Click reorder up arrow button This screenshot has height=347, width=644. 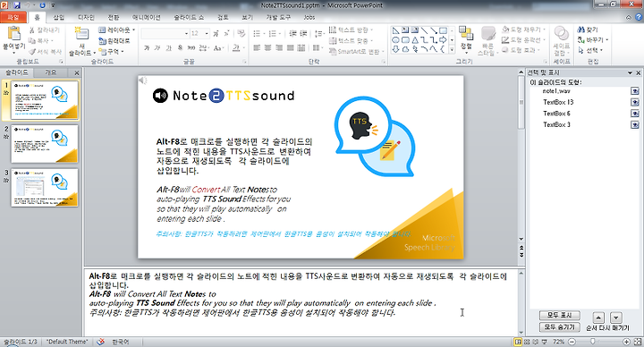click(598, 317)
